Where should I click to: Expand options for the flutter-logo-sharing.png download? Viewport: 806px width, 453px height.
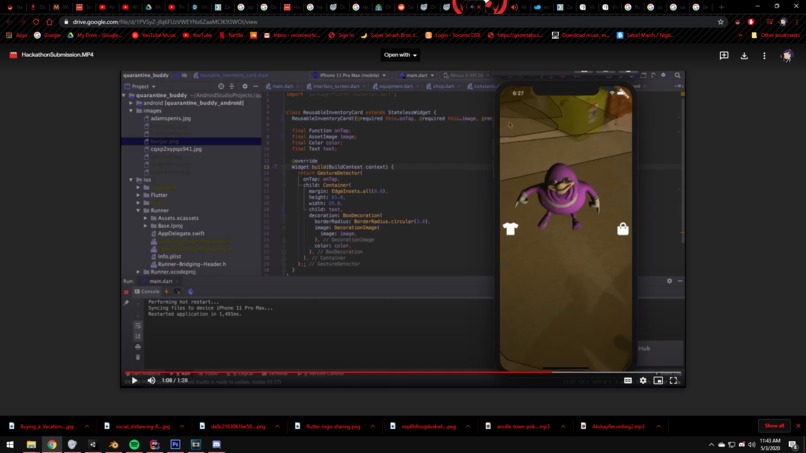point(373,426)
